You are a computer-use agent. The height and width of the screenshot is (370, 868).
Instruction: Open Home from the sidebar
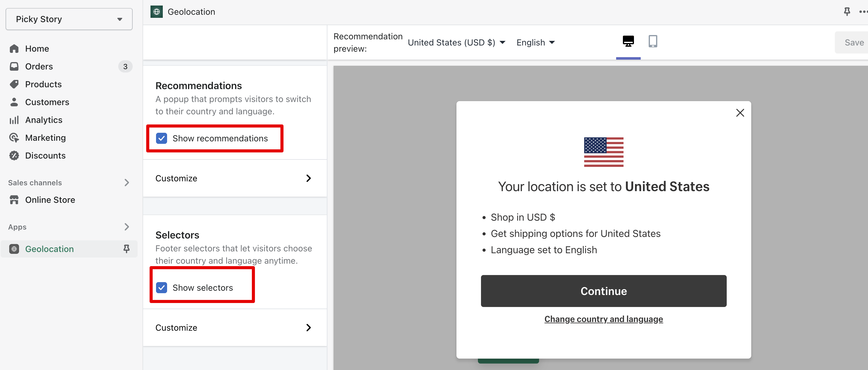coord(37,49)
